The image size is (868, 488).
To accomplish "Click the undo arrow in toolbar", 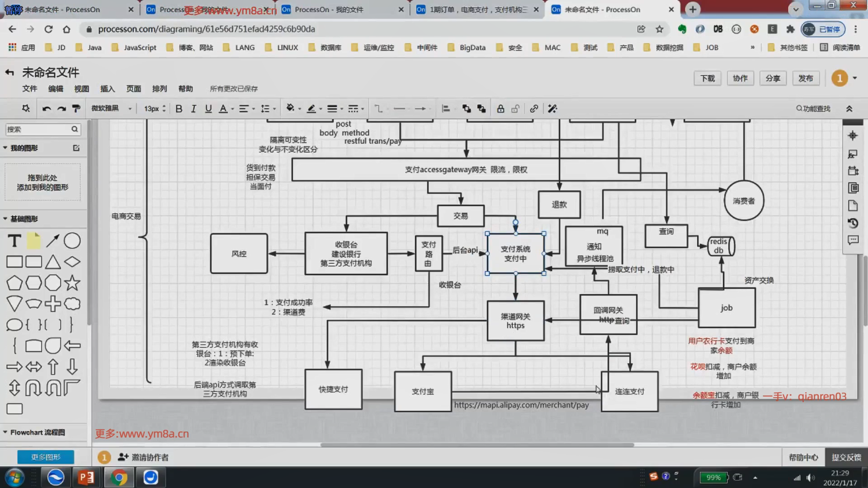I will tap(46, 108).
